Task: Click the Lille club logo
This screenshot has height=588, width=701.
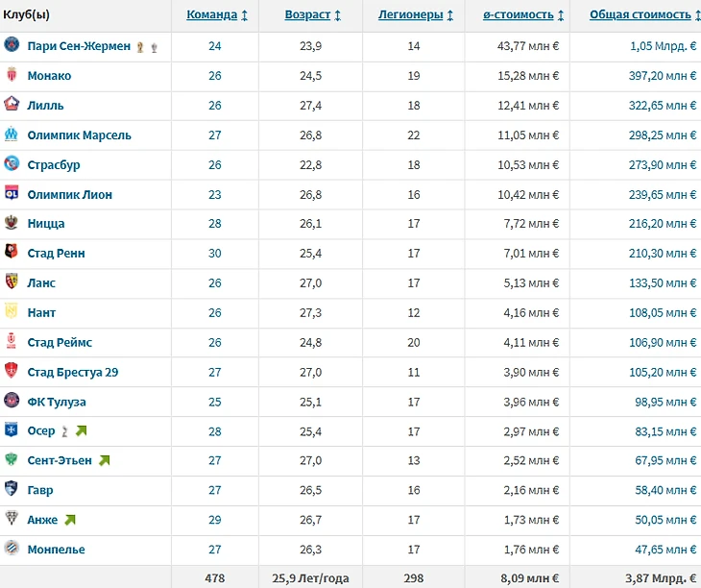Action: [12, 104]
